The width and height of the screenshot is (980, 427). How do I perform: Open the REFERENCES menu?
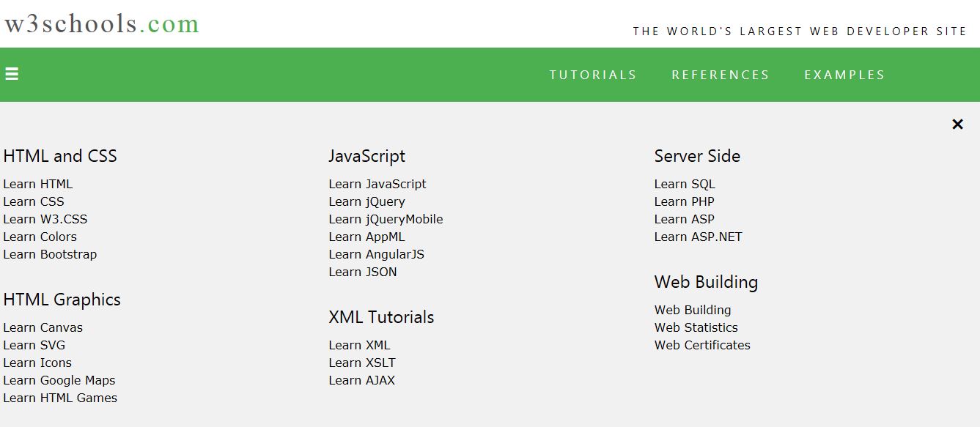[721, 74]
